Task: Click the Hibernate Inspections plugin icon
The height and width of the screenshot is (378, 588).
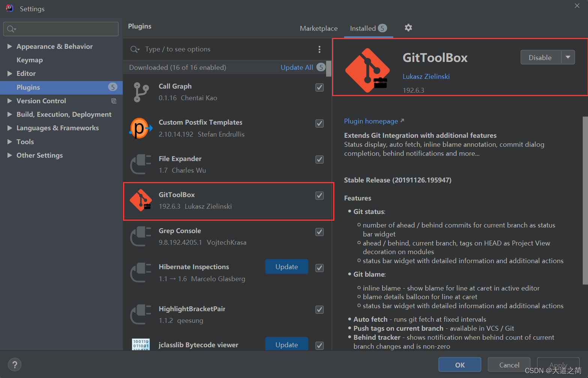Action: [141, 273]
